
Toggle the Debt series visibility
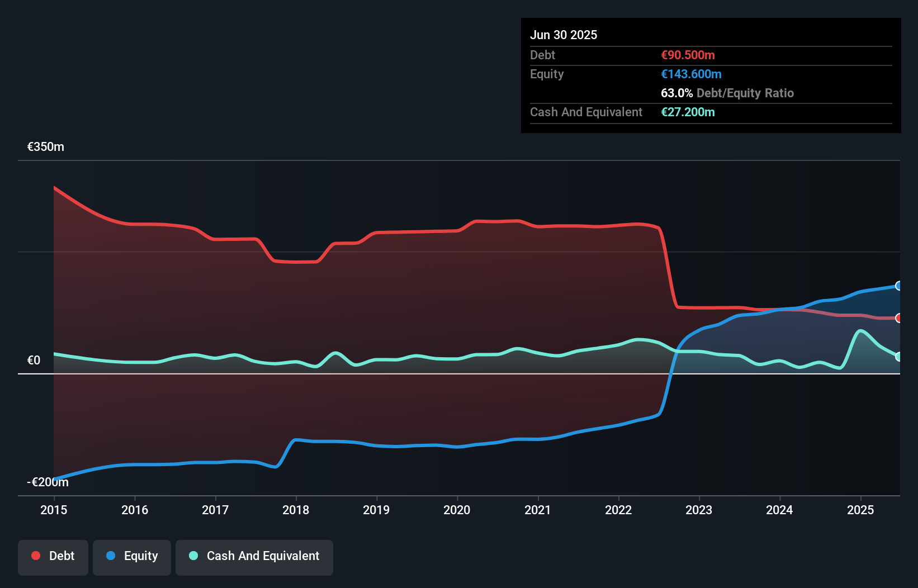point(53,556)
